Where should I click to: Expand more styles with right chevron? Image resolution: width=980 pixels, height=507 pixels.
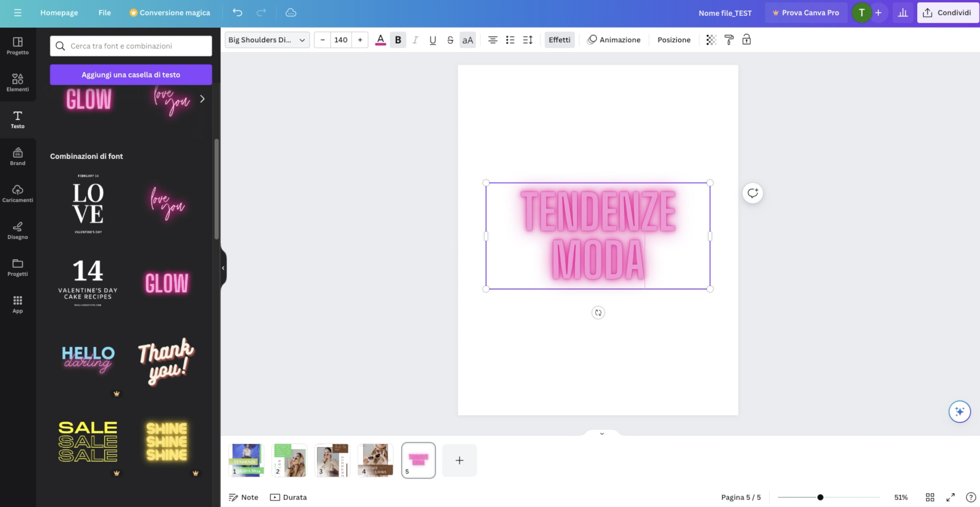[203, 99]
